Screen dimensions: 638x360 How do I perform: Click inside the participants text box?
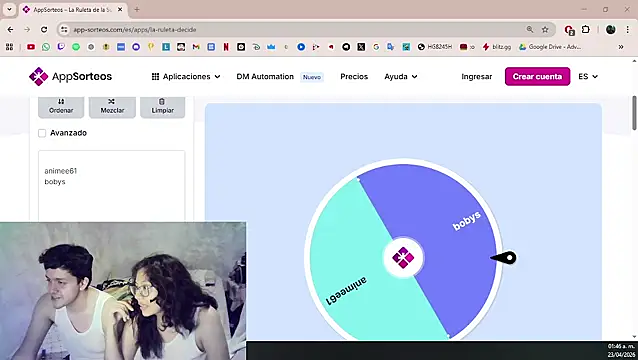pos(111,185)
